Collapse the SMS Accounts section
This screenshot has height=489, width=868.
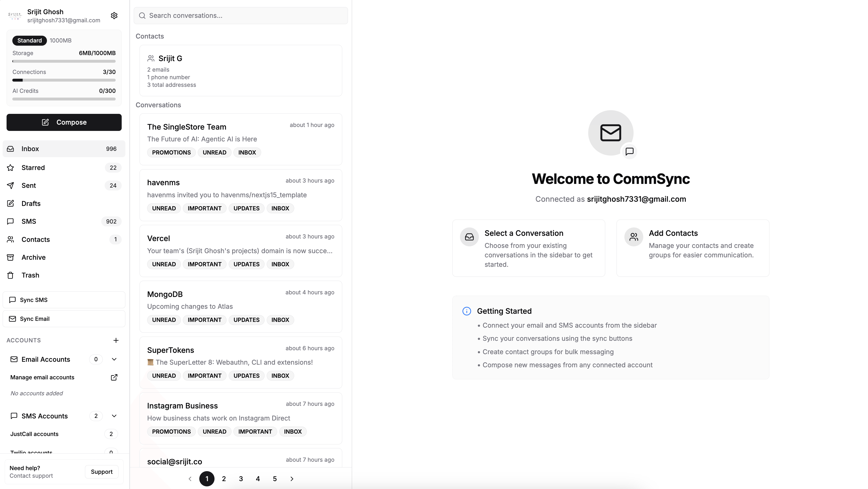[114, 416]
